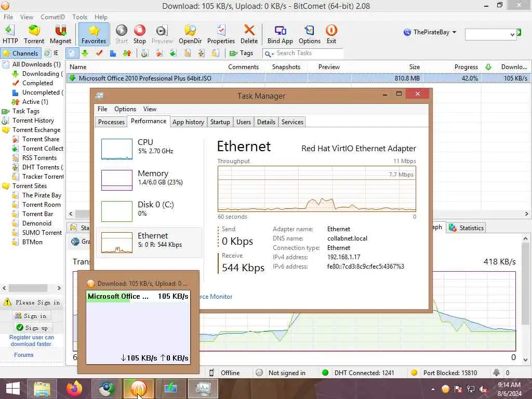Switch Task Manager to Processes tab
Screen dimensions: 532x399
(x=111, y=122)
